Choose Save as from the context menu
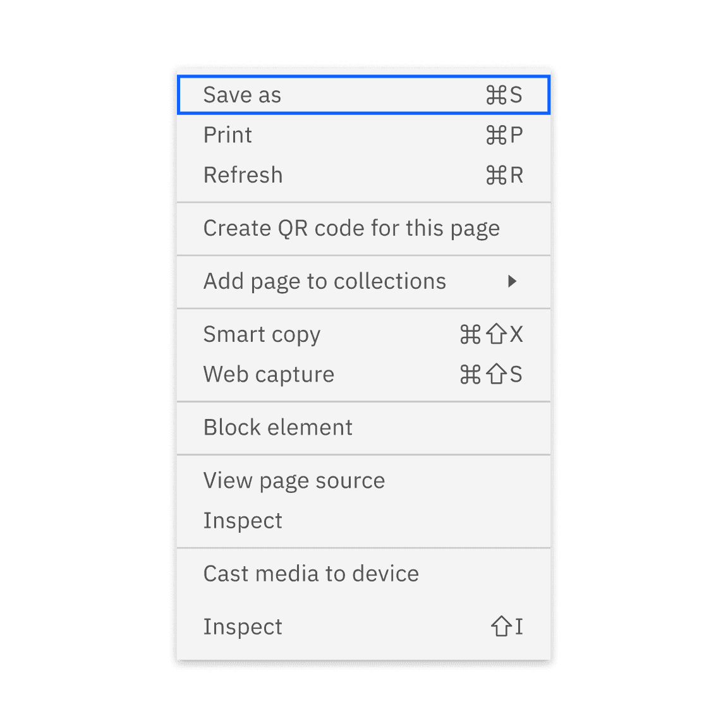Screen dimensions: 728x728 pyautogui.click(x=243, y=95)
